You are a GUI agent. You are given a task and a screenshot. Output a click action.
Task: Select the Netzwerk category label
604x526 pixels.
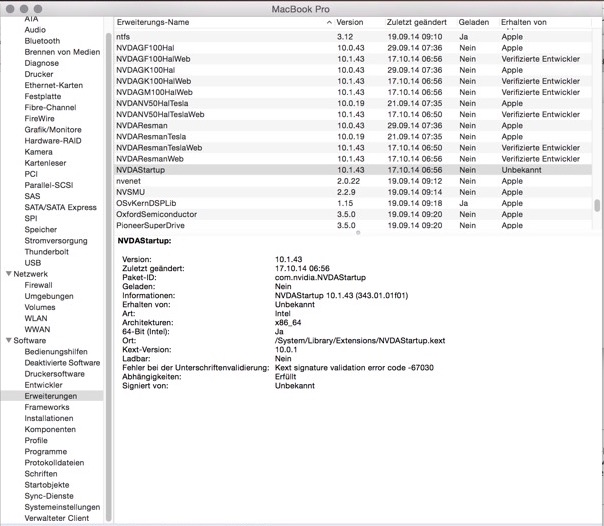30,274
